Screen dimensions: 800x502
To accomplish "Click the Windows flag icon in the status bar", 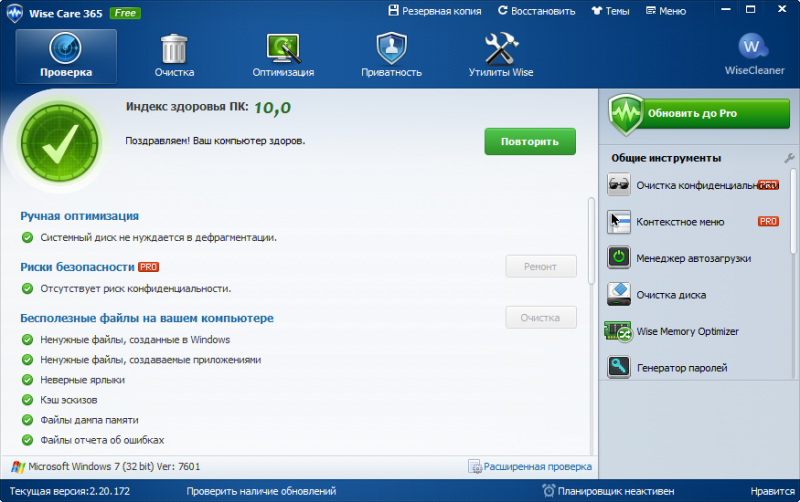I will click(18, 467).
